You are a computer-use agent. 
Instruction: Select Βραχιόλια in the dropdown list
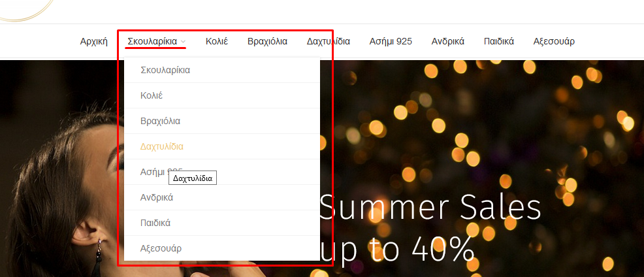coord(222,121)
